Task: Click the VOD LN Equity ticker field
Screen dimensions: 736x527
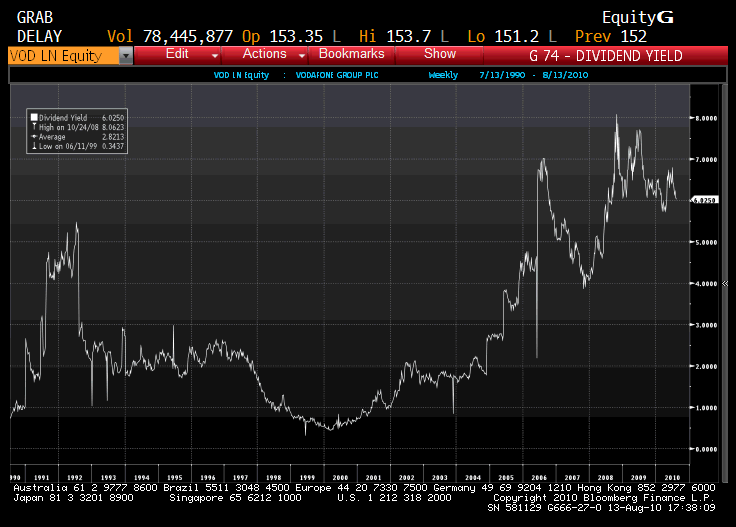Action: [64, 56]
